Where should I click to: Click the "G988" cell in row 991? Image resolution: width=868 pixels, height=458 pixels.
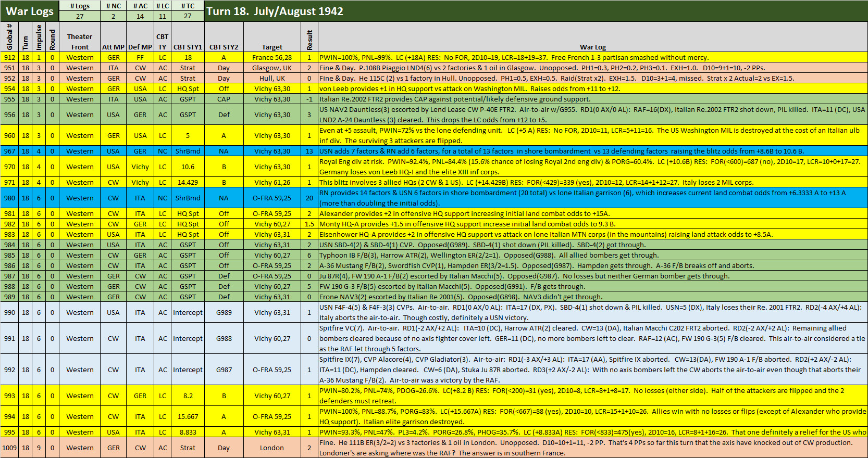[x=224, y=338]
